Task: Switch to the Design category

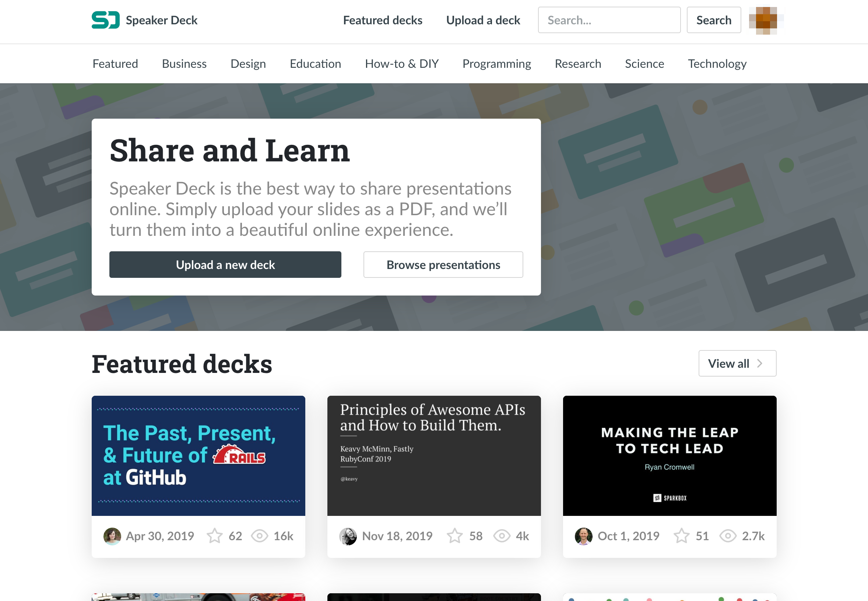Action: click(x=248, y=64)
